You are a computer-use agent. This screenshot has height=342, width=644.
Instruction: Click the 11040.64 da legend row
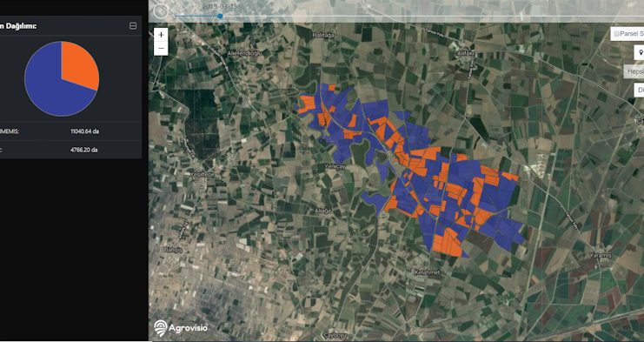coord(70,131)
